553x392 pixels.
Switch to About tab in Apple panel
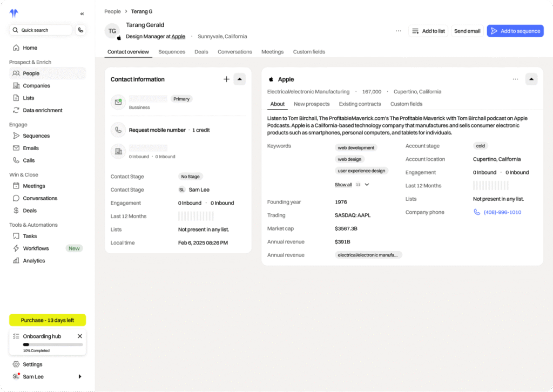277,104
